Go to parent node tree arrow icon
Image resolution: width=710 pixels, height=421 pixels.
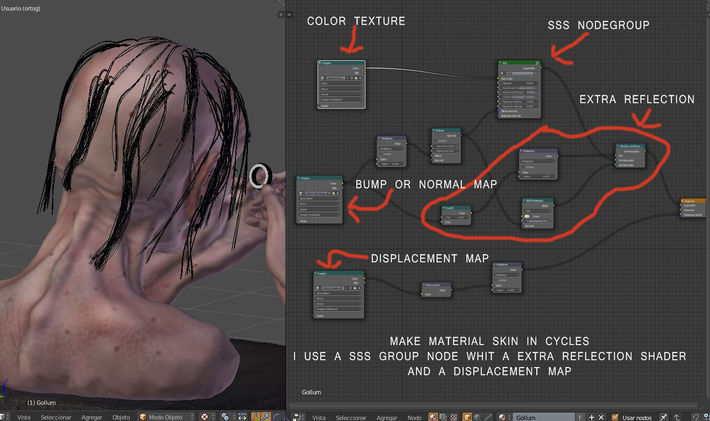676,417
